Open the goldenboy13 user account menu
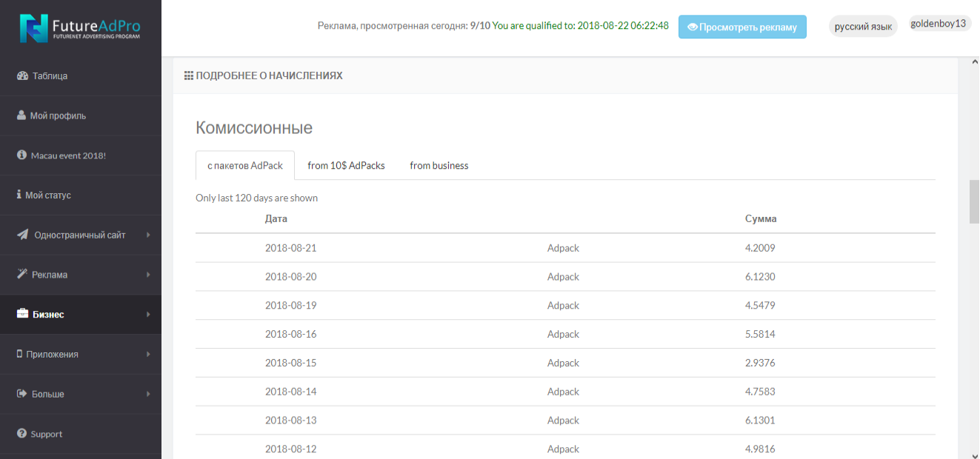The image size is (980, 459). coord(939,24)
